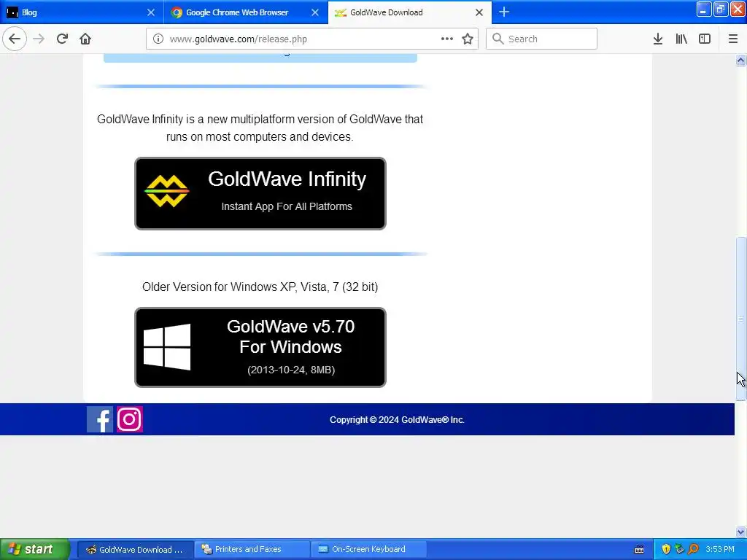Image resolution: width=747 pixels, height=560 pixels.
Task: Show site information icon in address bar
Action: [x=158, y=39]
